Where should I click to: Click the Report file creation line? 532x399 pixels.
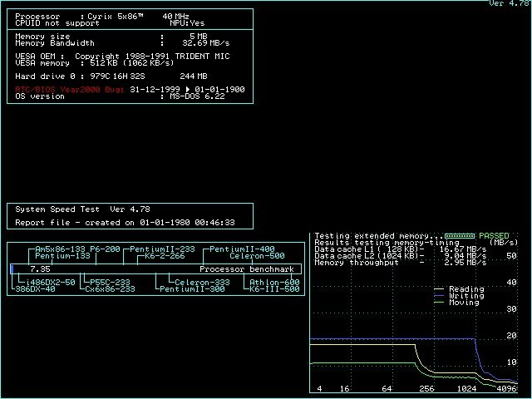pos(125,223)
